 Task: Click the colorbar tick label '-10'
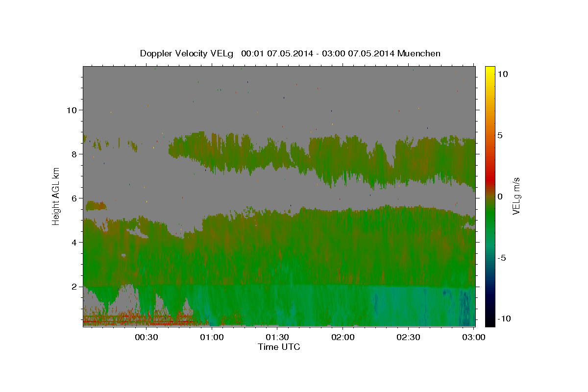click(503, 318)
